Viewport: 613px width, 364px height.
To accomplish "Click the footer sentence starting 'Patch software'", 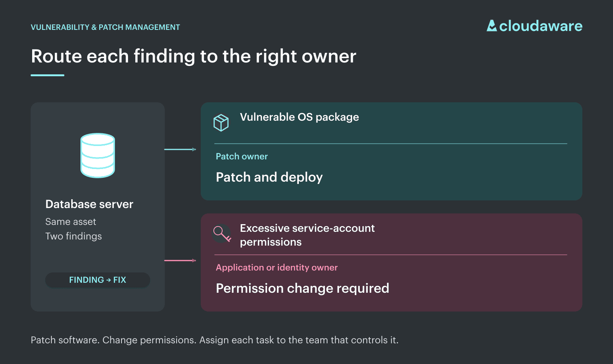I will click(215, 340).
